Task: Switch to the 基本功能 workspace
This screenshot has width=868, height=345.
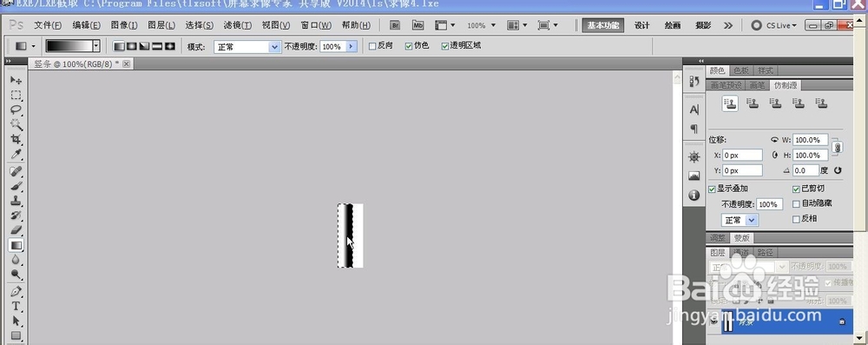Action: (603, 25)
